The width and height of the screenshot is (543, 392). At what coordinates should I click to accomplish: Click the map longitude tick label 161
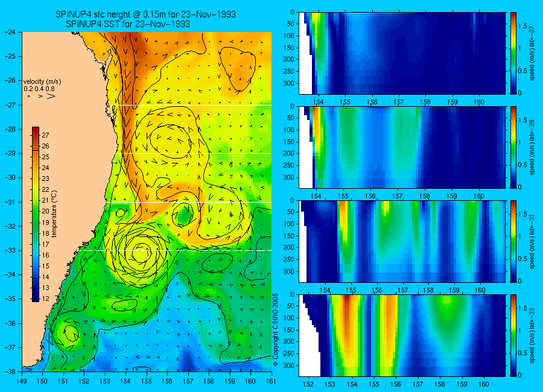point(271,381)
